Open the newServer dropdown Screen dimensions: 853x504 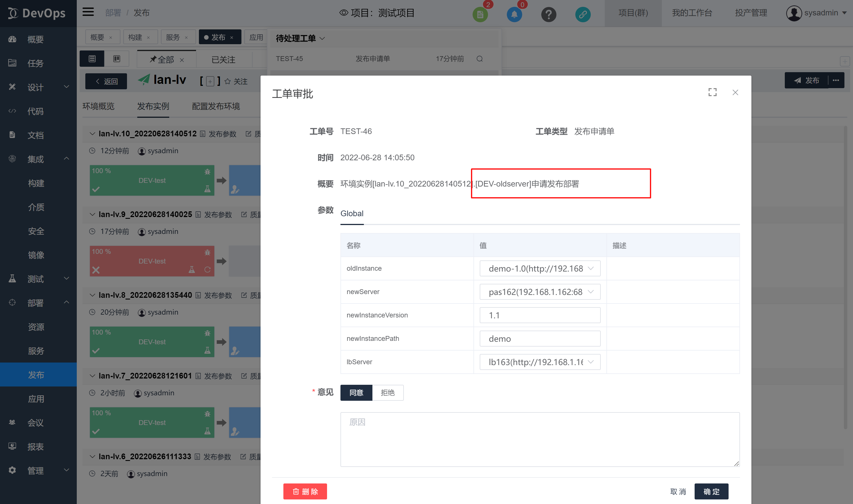click(591, 292)
